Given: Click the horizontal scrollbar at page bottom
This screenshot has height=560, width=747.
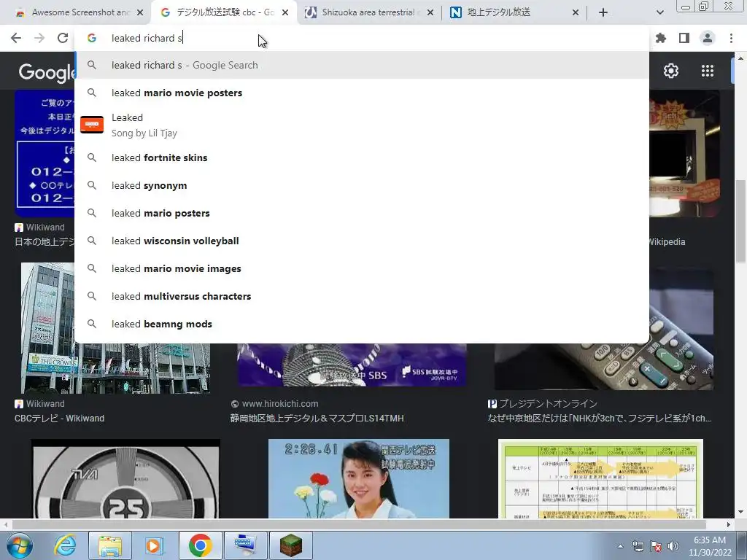Looking at the screenshot, I should [358, 524].
